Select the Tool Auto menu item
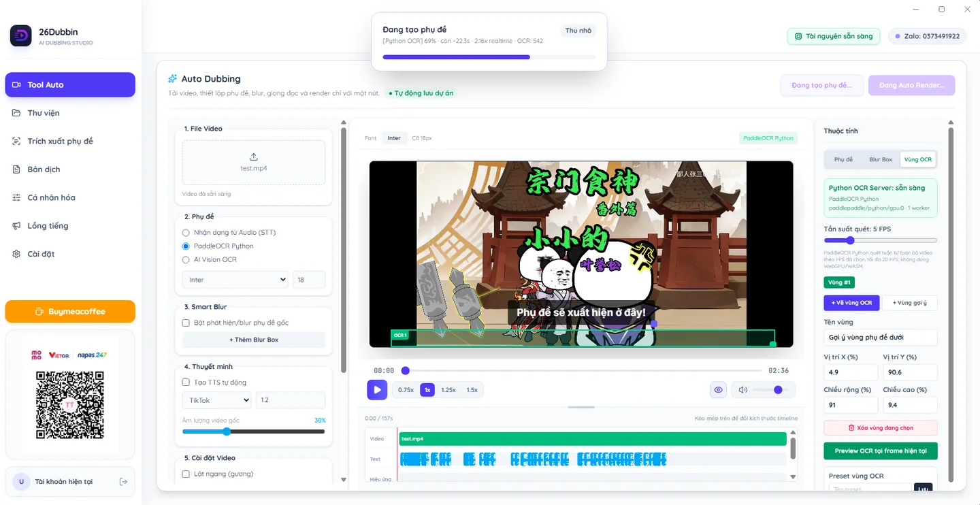Viewport: 980px width, 505px height. pyautogui.click(x=70, y=85)
